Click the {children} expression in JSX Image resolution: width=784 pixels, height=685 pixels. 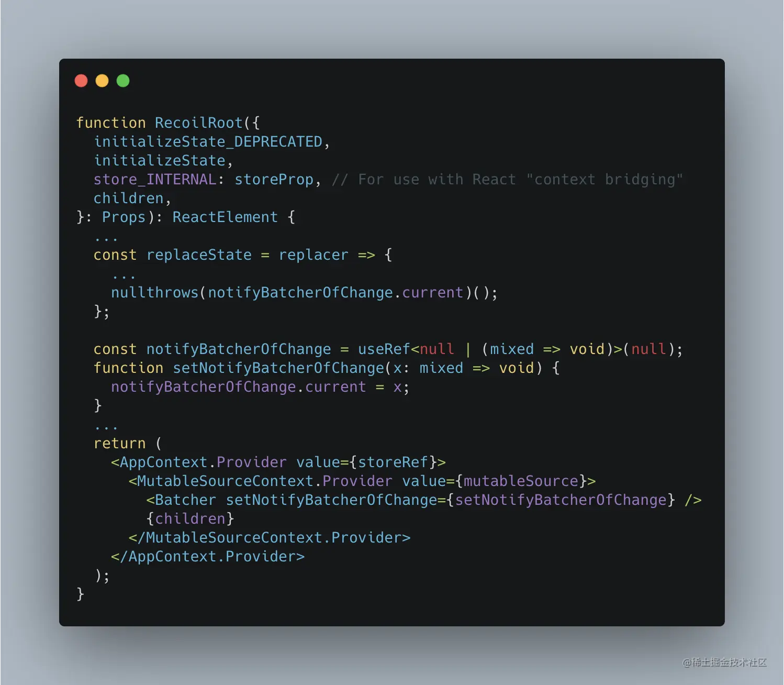(190, 519)
